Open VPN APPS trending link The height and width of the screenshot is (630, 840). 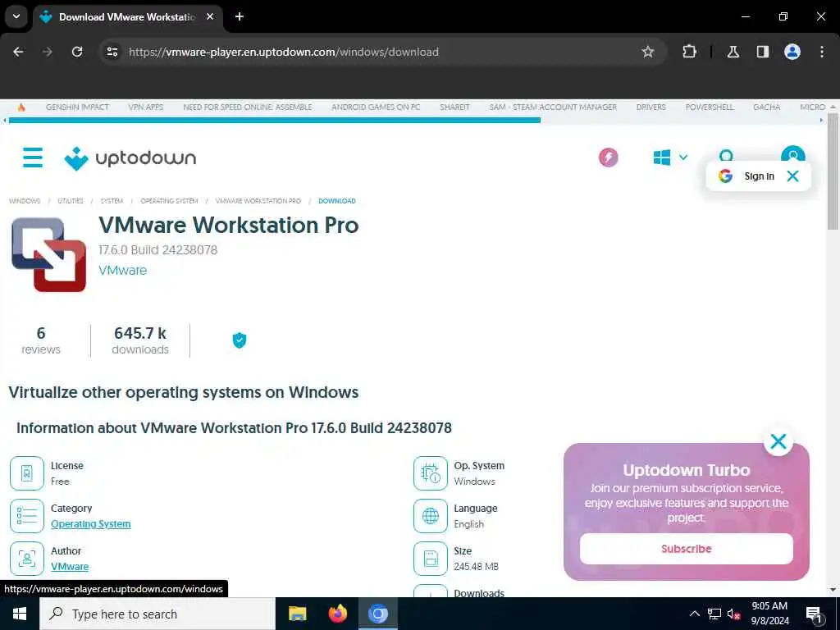(146, 107)
